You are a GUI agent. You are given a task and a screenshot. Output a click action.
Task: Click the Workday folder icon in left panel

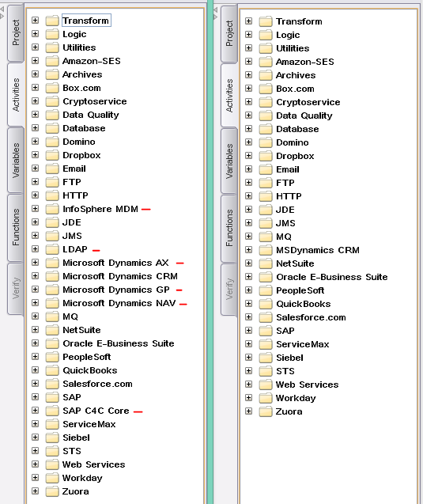point(52,478)
